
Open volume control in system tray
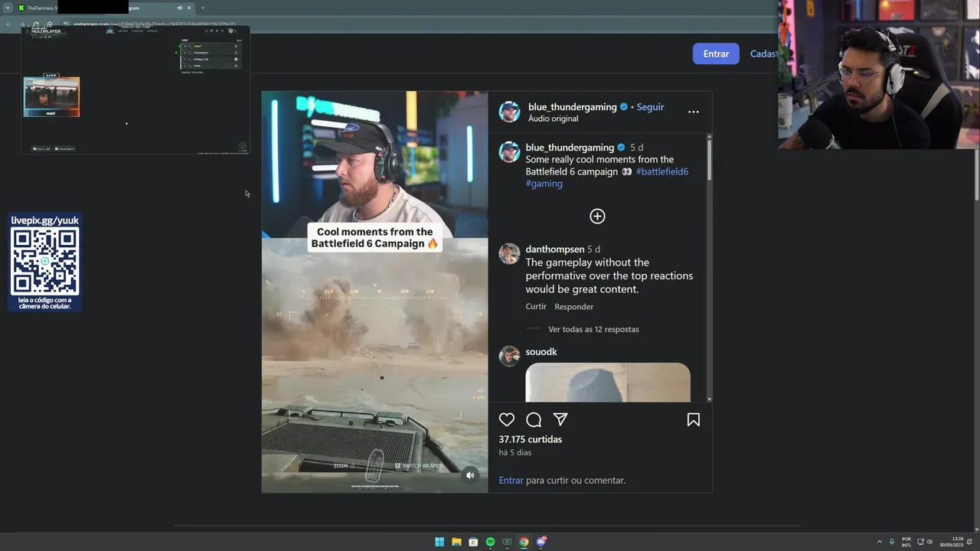[x=929, y=542]
